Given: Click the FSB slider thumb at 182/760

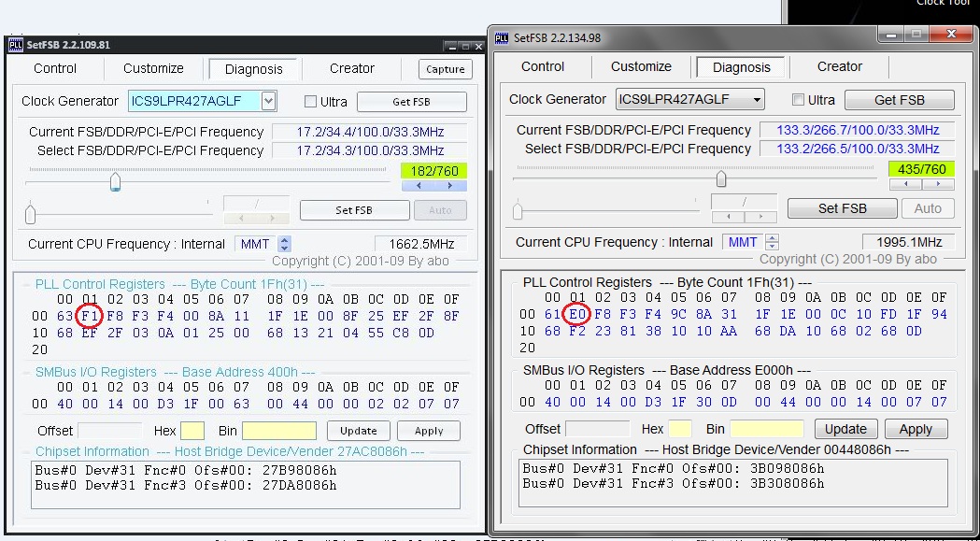Looking at the screenshot, I should [115, 182].
